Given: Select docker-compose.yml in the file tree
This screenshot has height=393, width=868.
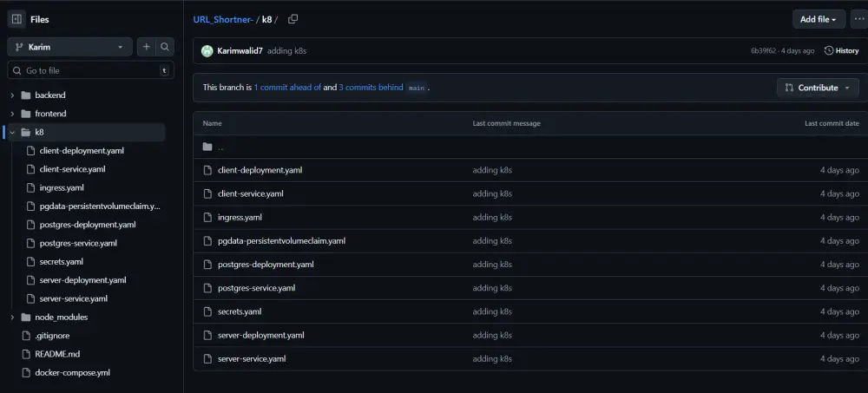Looking at the screenshot, I should click(72, 373).
